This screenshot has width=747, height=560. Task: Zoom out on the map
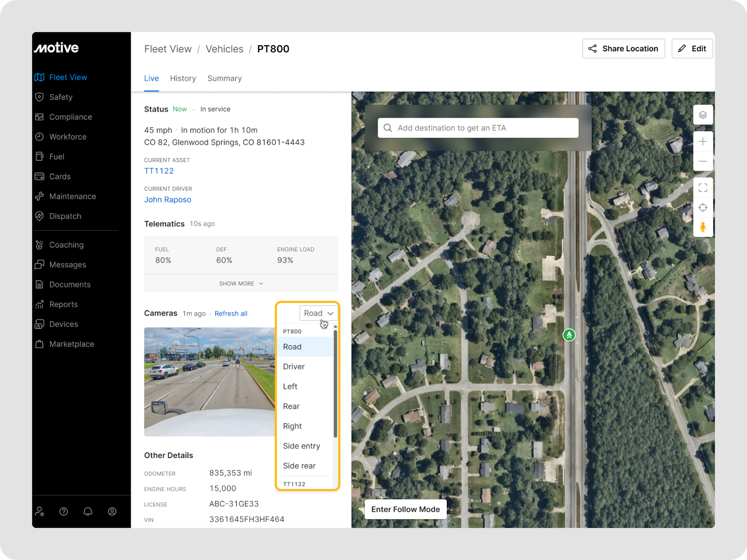point(703,161)
